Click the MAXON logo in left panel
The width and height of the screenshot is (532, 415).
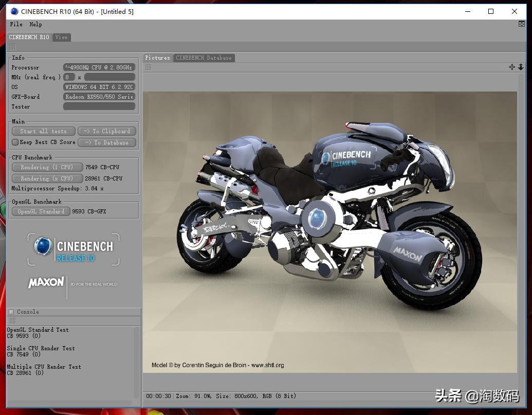pyautogui.click(x=46, y=282)
